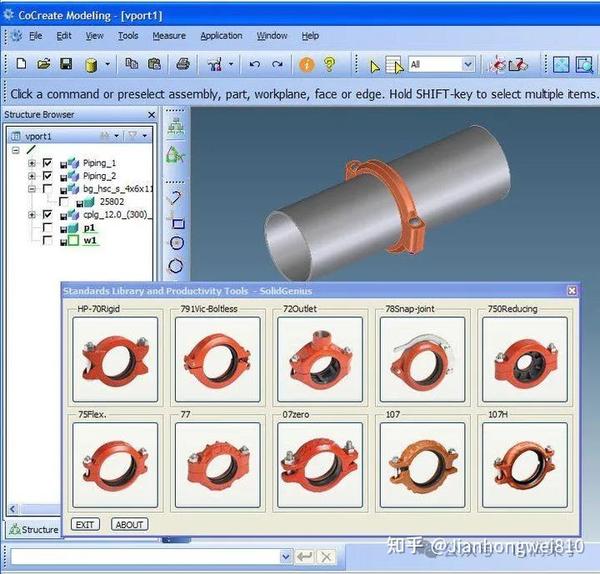This screenshot has height=574, width=600.
Task: Toggle checkbox for Piping_1
Action: pyautogui.click(x=47, y=163)
